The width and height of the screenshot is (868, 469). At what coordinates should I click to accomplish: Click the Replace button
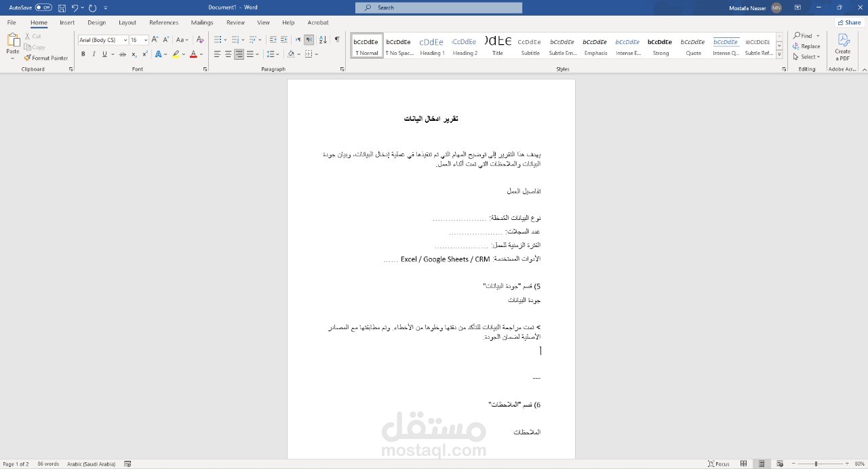click(807, 46)
